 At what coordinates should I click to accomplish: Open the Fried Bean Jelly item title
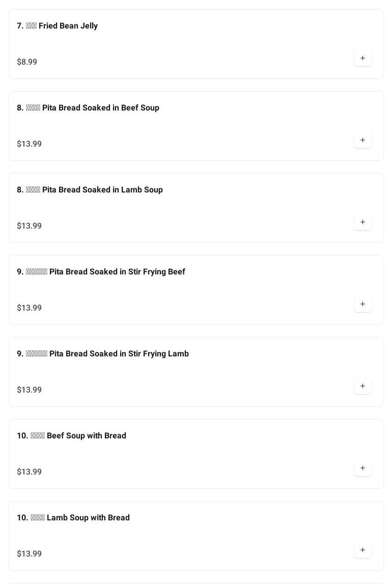(x=58, y=26)
